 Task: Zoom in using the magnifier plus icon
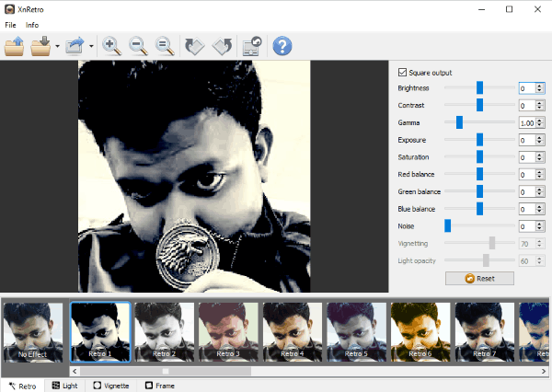coord(112,46)
